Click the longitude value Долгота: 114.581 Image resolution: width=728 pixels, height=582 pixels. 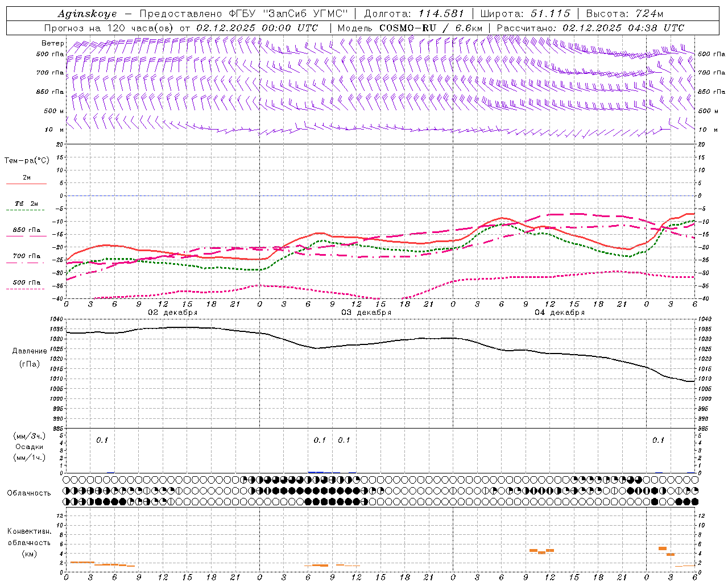[x=414, y=14]
